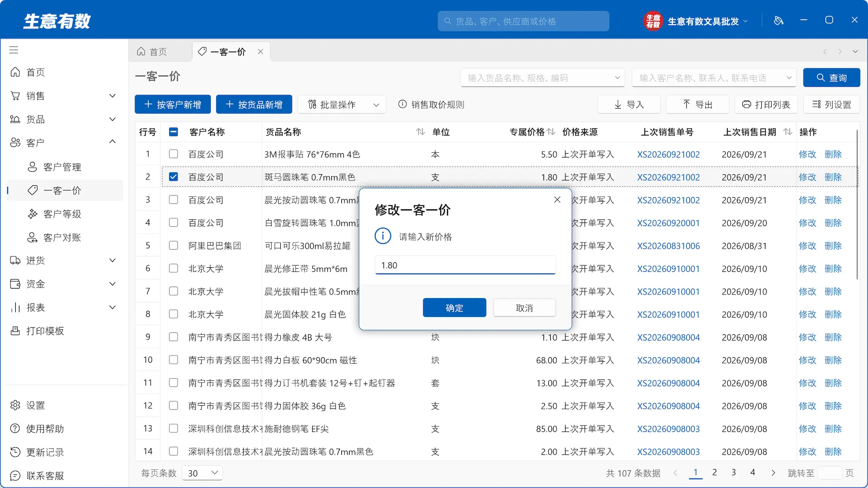Check row 5 checkbox for 阿里巴巴集团
Image resolution: width=868 pixels, height=488 pixels.
click(x=173, y=246)
